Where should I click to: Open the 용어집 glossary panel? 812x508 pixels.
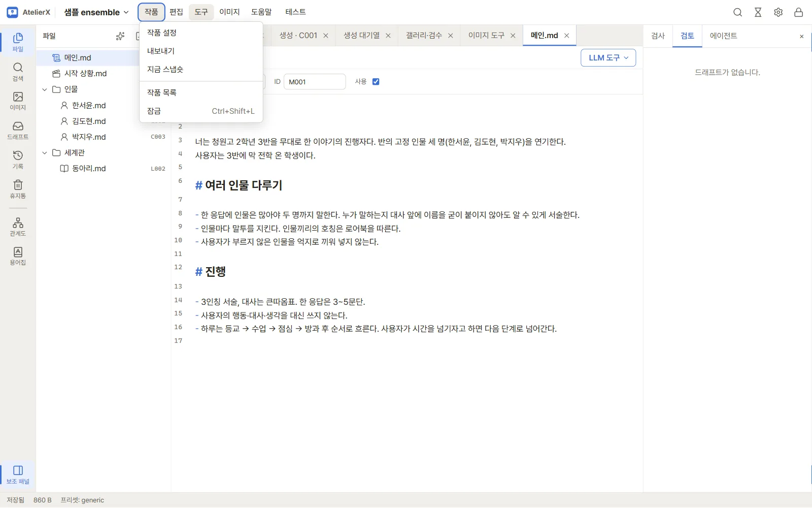tap(18, 256)
